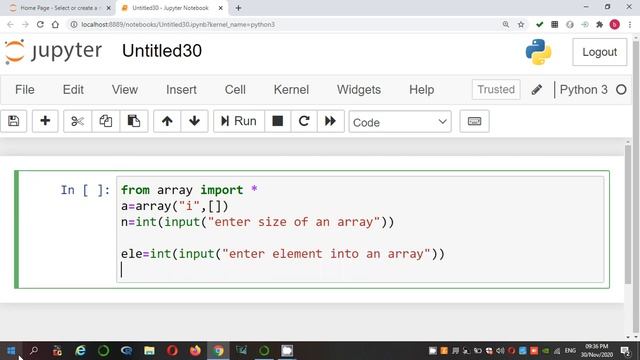640x360 pixels.
Task: Launch Opera from the taskbar
Action: tap(172, 351)
